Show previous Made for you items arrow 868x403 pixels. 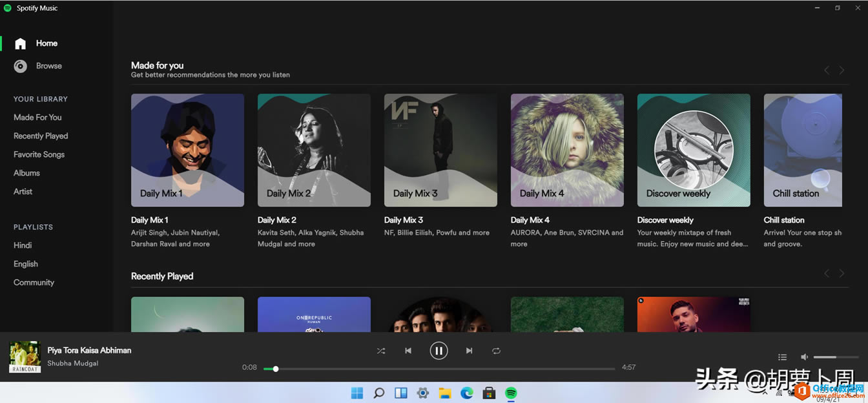click(826, 70)
